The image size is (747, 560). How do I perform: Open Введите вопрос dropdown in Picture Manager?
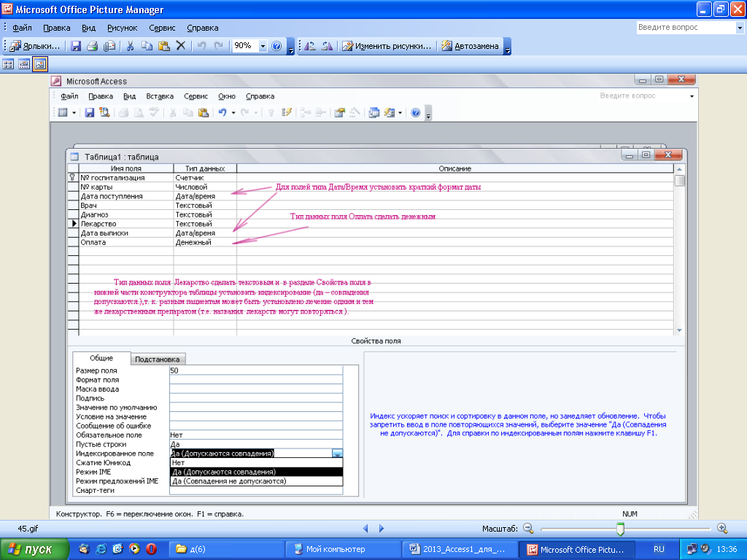pyautogui.click(x=740, y=28)
